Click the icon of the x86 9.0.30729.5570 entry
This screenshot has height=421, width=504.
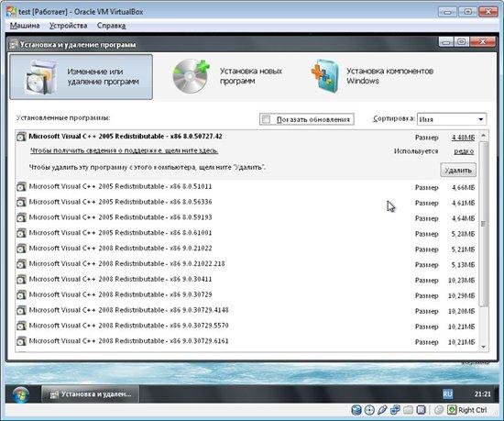click(21, 326)
